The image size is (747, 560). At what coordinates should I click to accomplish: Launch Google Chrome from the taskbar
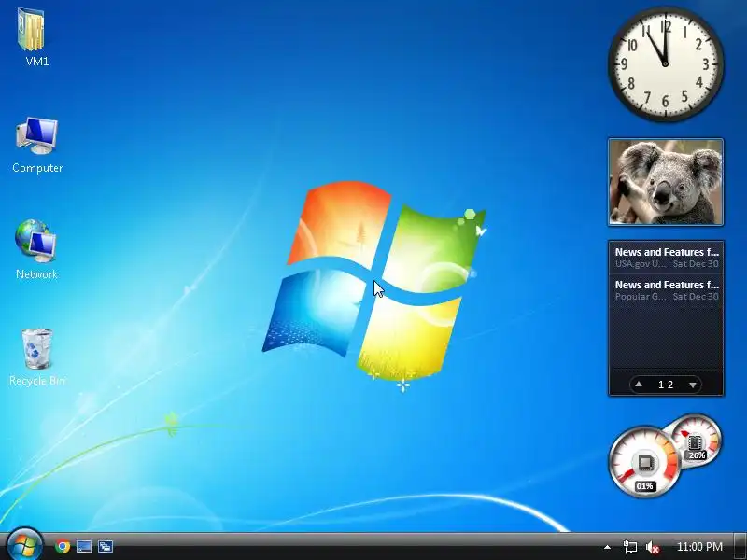(62, 546)
